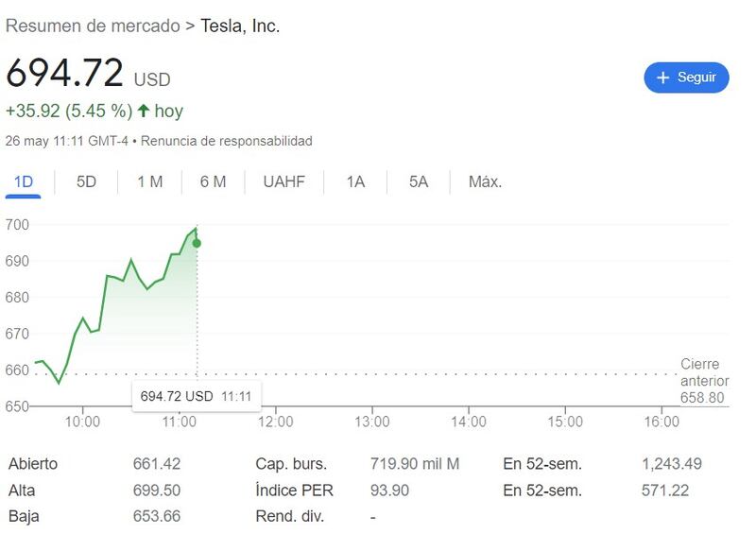The height and width of the screenshot is (534, 756).
Task: Click the Cierre anterior 658.80 label
Action: click(x=700, y=381)
